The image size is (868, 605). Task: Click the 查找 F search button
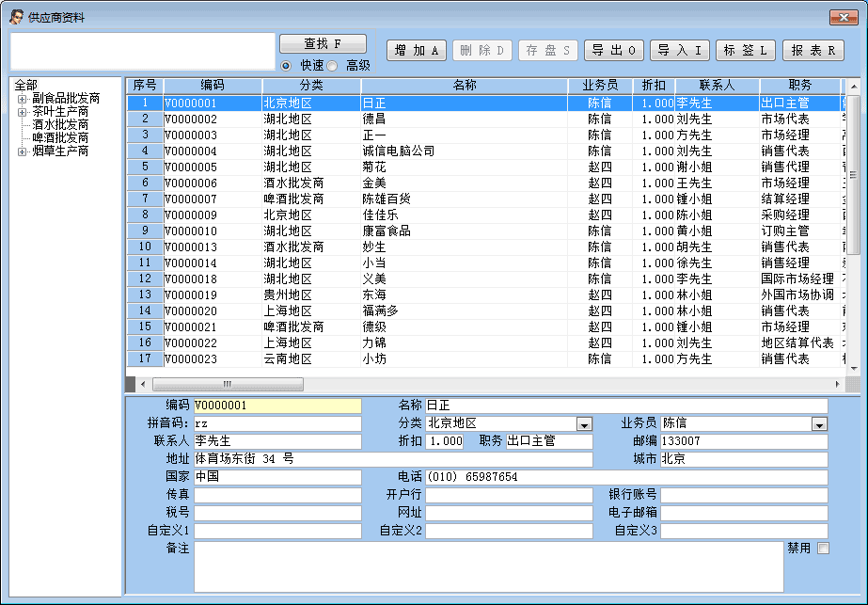(323, 44)
